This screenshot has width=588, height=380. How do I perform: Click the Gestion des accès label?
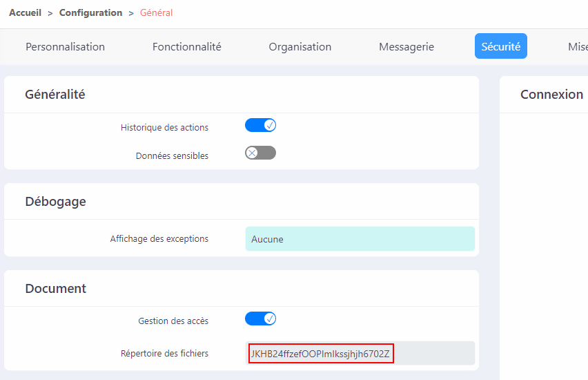(173, 321)
